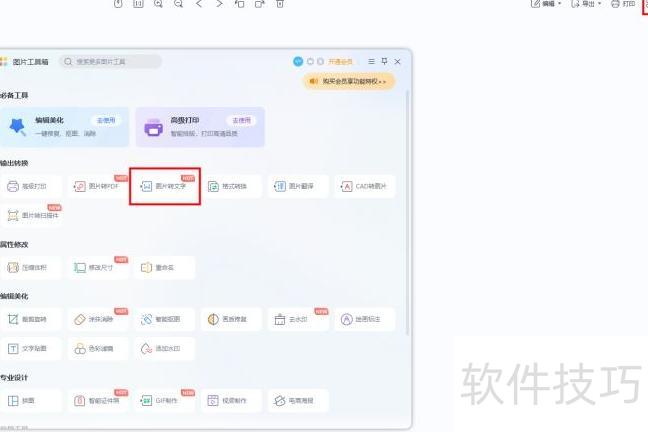Launch the 高级打印 tool under 输出转换
This screenshot has height=432, width=648.
31,186
